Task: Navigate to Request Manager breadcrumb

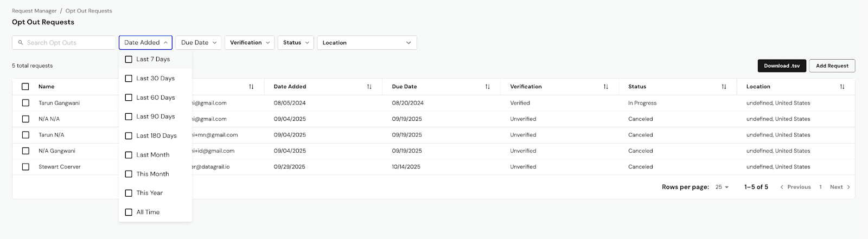Action: [x=34, y=11]
